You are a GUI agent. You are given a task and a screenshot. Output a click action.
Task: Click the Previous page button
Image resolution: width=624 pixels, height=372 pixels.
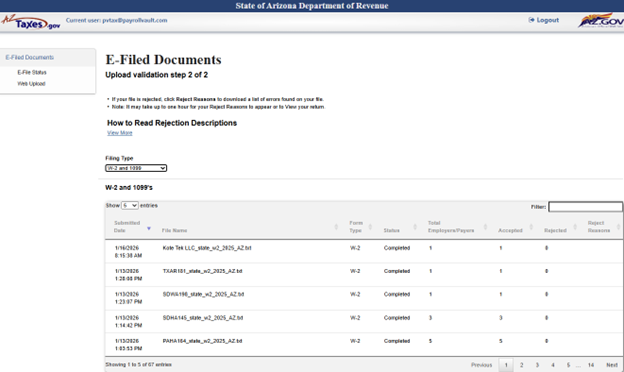point(482,365)
